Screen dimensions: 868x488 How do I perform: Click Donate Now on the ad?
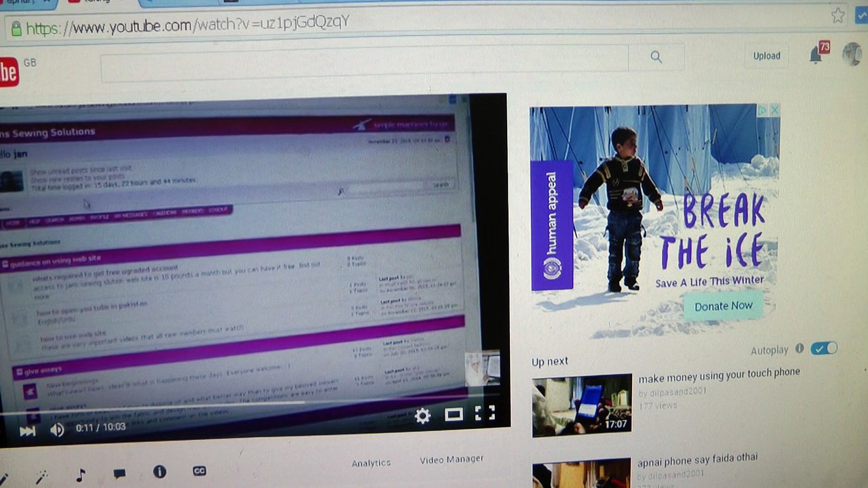[x=724, y=306]
